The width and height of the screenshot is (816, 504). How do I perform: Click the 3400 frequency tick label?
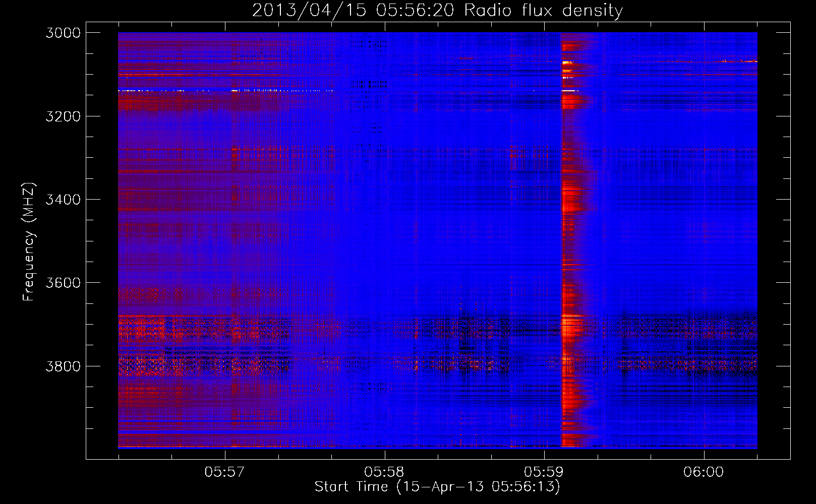coord(63,200)
